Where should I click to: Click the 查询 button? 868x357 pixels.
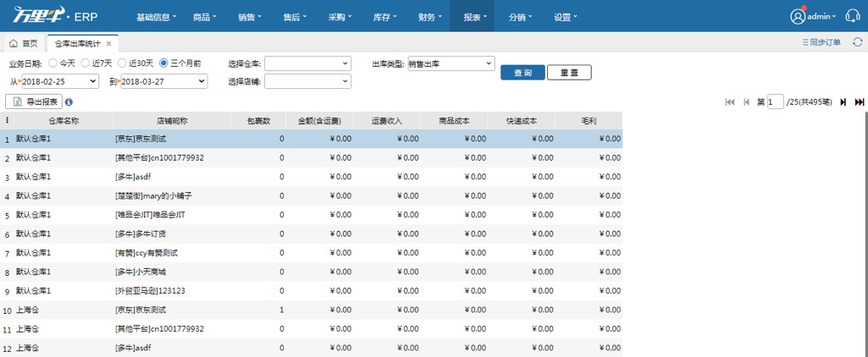[x=522, y=73]
